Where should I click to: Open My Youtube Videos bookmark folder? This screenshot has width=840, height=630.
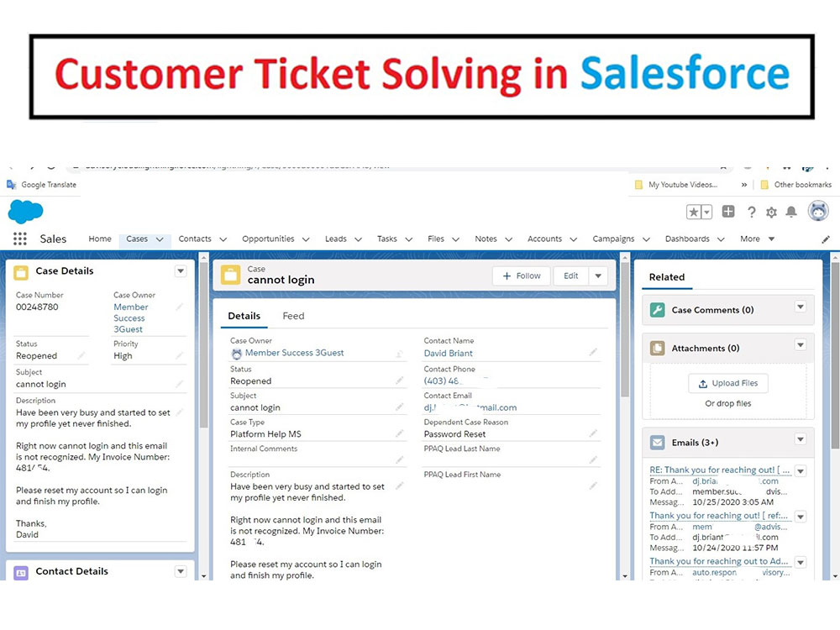(676, 184)
